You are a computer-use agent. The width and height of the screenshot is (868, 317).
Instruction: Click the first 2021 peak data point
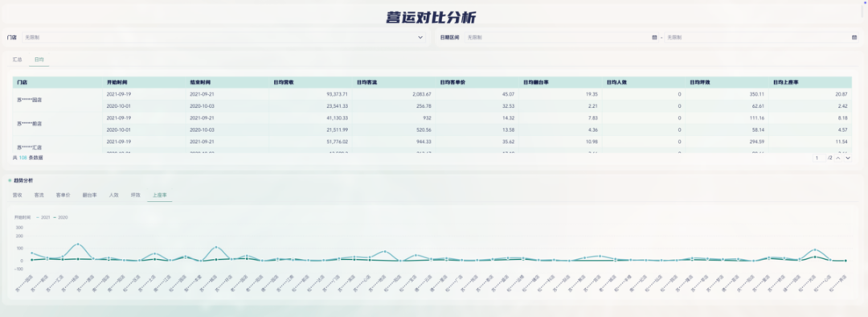click(78, 244)
